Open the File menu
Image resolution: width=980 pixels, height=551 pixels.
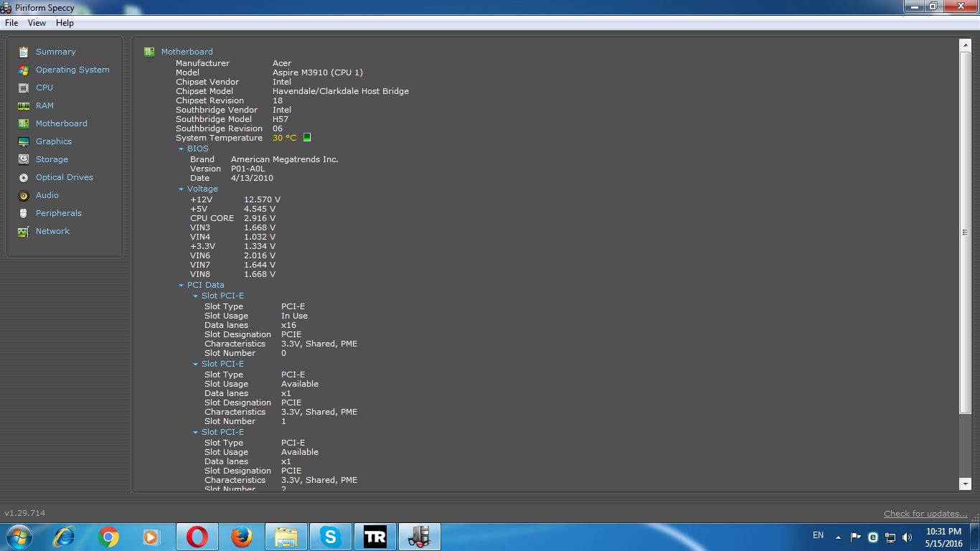point(11,23)
